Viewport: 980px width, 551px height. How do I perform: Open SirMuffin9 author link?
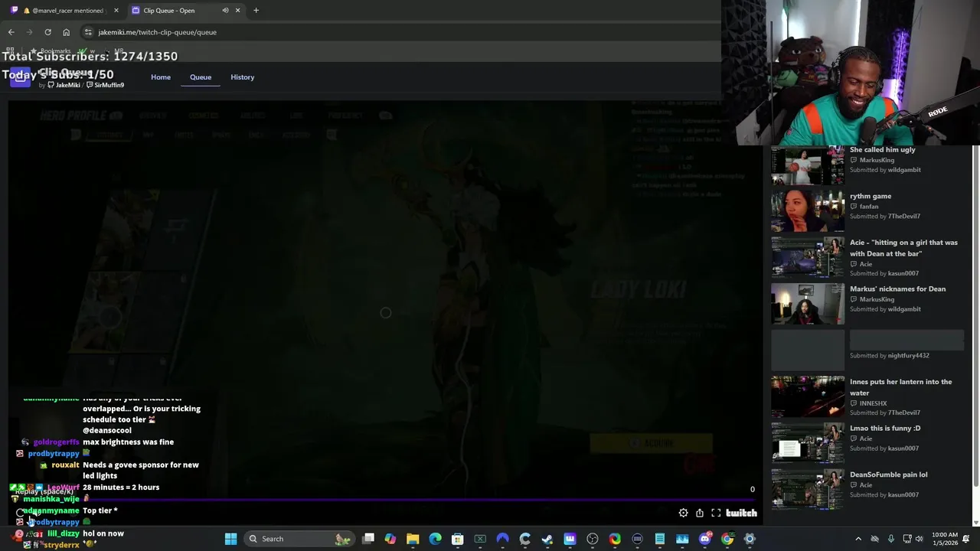(105, 85)
